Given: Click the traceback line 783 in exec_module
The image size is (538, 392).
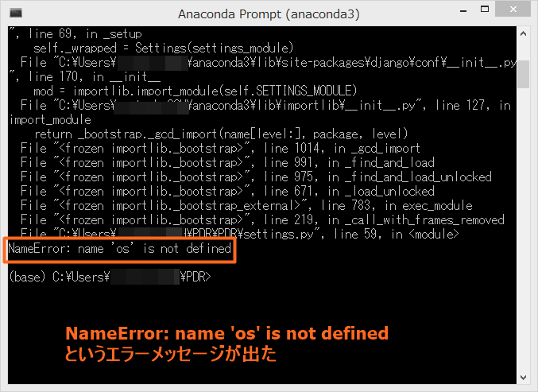Looking at the screenshot, I should (x=246, y=206).
